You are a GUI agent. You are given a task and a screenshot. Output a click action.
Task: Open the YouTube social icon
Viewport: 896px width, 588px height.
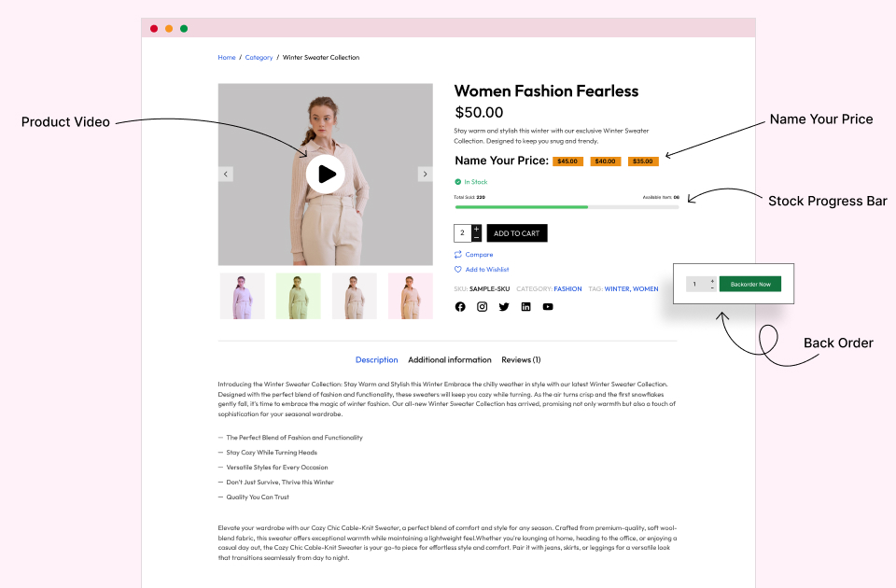(548, 307)
